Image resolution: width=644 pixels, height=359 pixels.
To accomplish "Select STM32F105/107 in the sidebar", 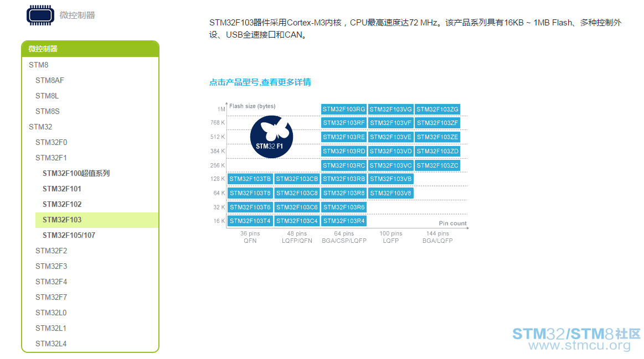I will (x=69, y=236).
